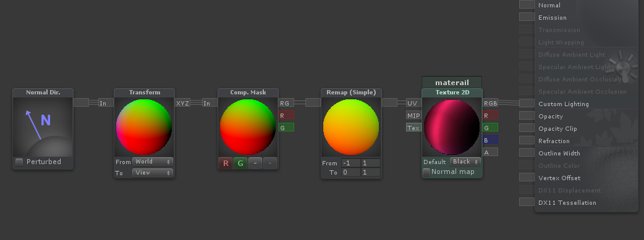
Task: Click the Outline Width input slot
Action: [x=527, y=152]
